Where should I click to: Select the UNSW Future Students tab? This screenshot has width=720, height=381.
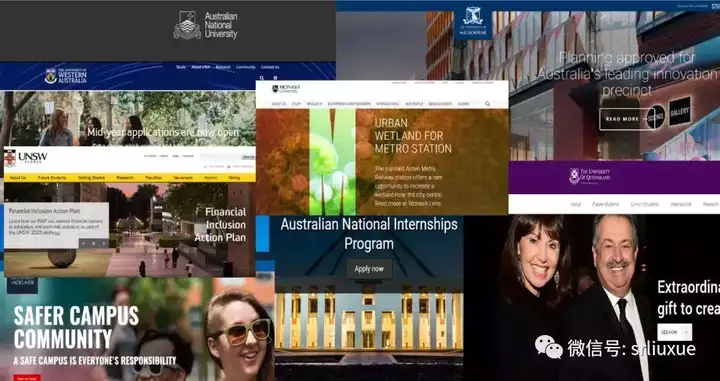(52, 178)
